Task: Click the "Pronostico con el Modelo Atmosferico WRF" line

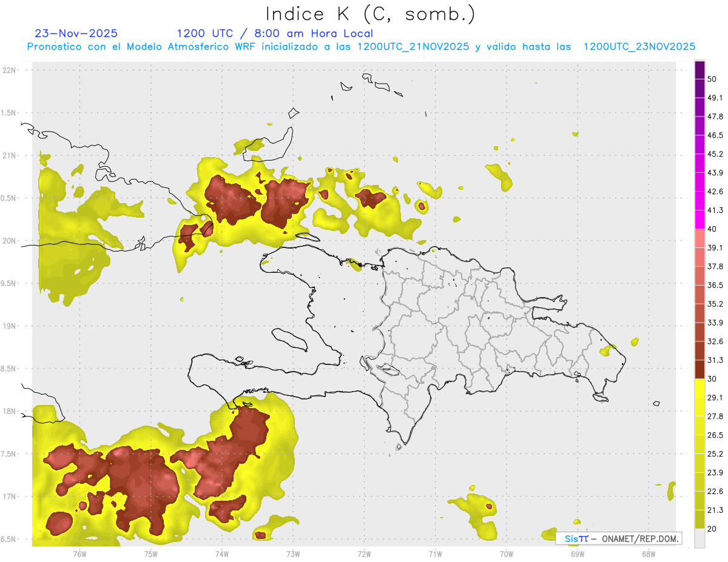Action: click(361, 47)
